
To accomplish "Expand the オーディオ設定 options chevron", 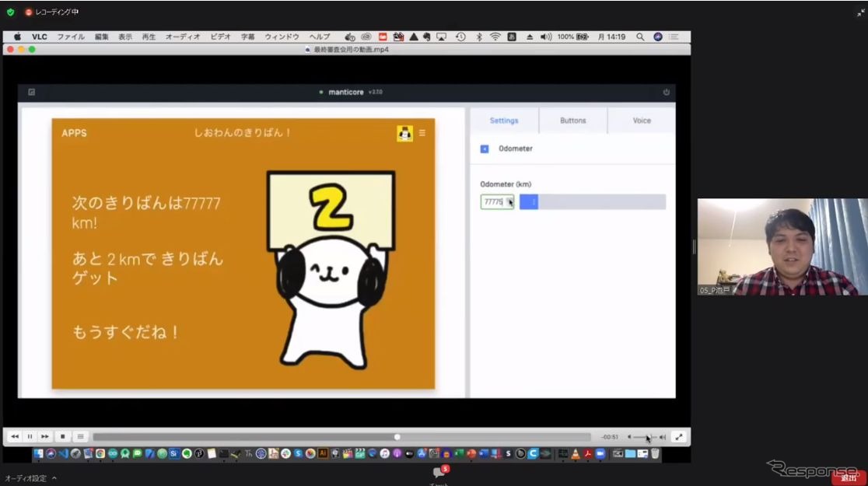I will click(x=54, y=478).
